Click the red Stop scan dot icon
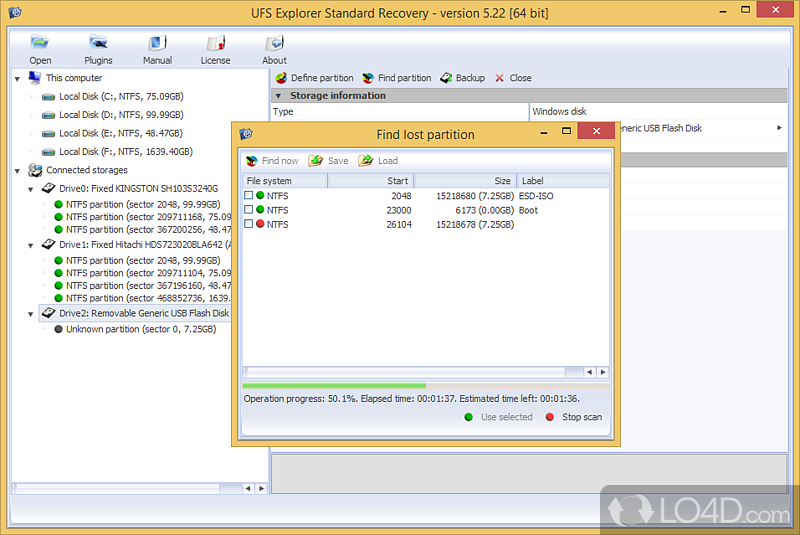800x535 pixels. [x=549, y=417]
